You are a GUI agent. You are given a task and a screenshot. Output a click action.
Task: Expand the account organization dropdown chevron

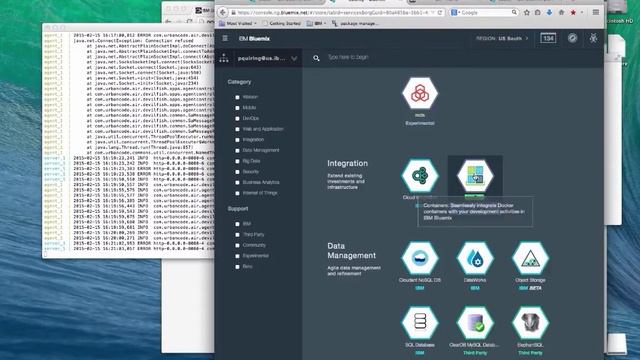click(x=294, y=59)
